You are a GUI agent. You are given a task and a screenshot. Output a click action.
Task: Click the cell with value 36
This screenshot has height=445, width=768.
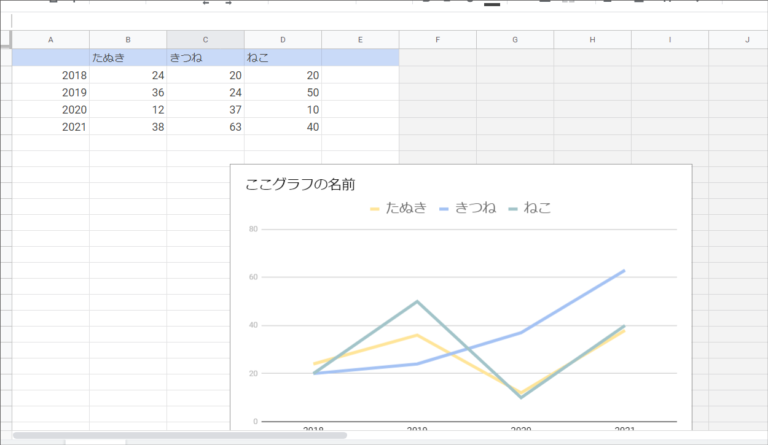tap(128, 92)
